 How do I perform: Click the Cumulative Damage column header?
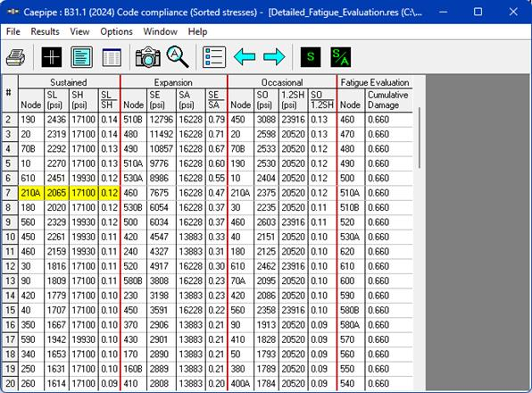coord(388,100)
